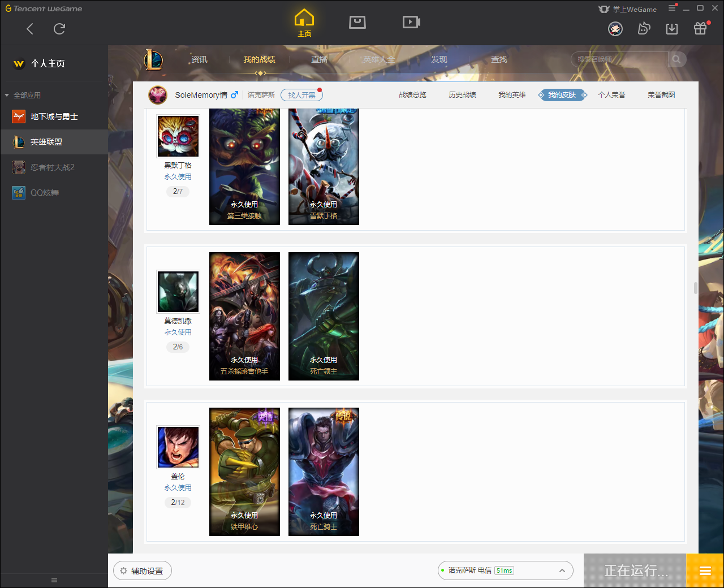Image resolution: width=724 pixels, height=588 pixels.
Task: Click the sidebar bottom grip handle icon
Action: 54,580
